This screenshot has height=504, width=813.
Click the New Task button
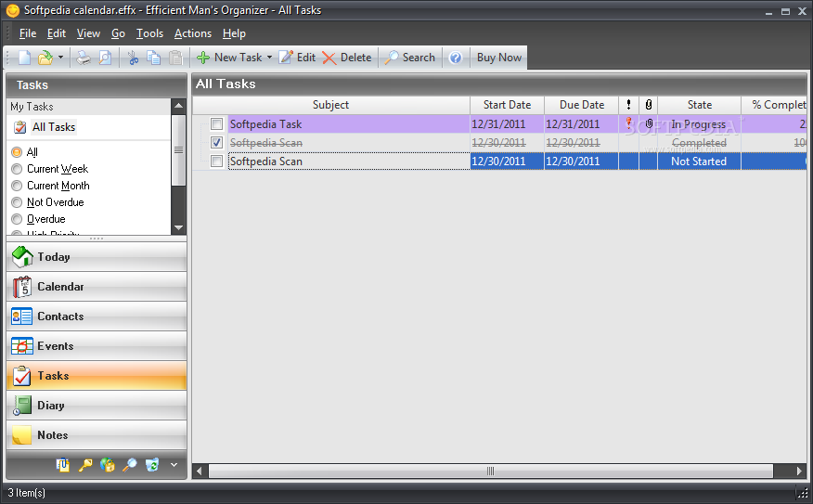(229, 58)
